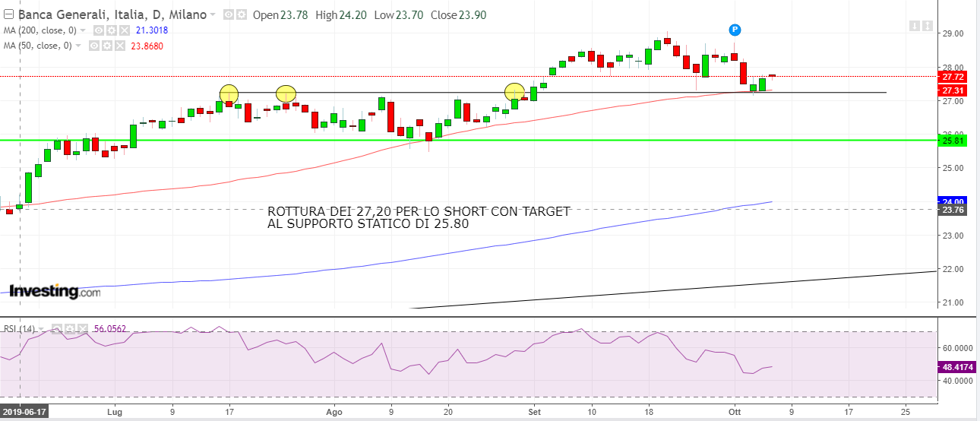Viewport: 980px width, 421px height.
Task: Toggle visibility eye of MA 50 indicator
Action: [x=93, y=46]
